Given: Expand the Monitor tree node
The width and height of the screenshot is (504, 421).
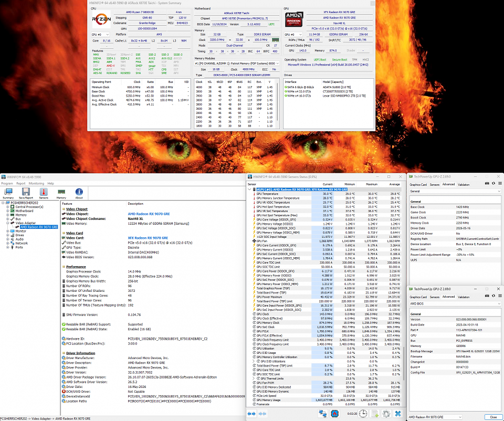Looking at the screenshot, I should (x=7, y=231).
